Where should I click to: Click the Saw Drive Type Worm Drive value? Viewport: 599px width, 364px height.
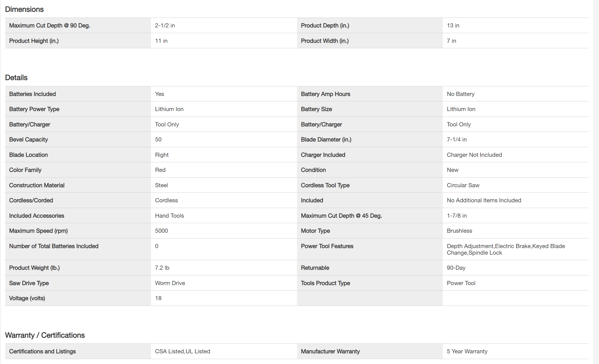pyautogui.click(x=170, y=283)
